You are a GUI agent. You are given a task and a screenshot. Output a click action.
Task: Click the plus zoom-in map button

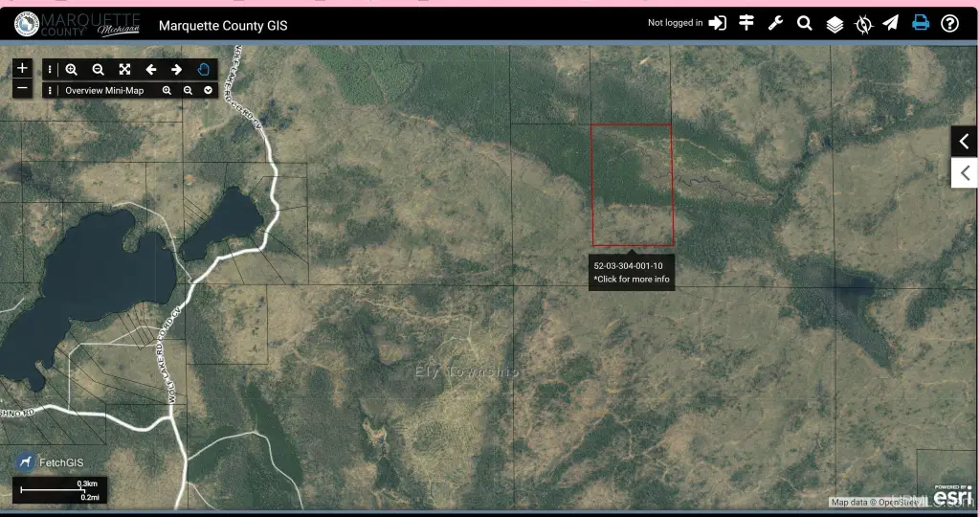click(23, 69)
